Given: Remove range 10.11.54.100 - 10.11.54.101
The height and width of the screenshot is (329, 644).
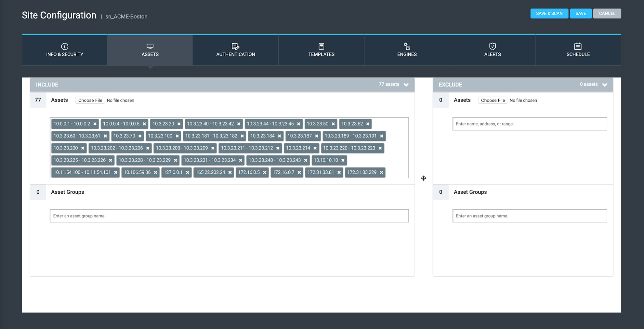Looking at the screenshot, I should [x=116, y=173].
